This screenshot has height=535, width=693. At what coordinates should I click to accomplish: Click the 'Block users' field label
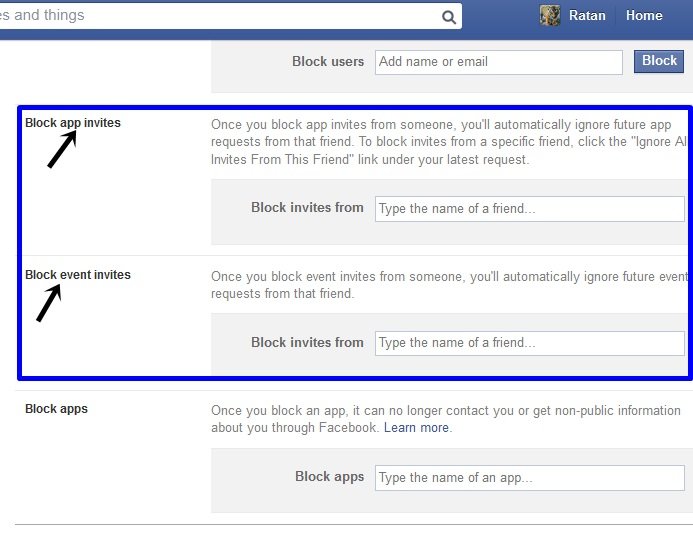(x=328, y=61)
